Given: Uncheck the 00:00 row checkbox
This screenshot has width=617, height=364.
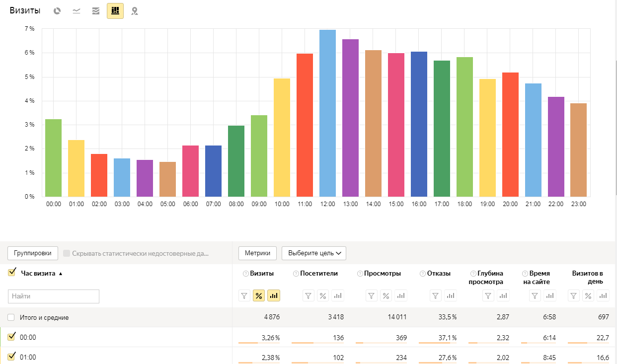Looking at the screenshot, I should 12,337.
